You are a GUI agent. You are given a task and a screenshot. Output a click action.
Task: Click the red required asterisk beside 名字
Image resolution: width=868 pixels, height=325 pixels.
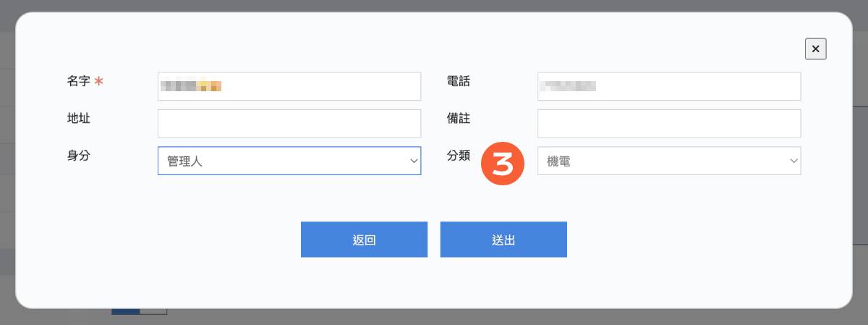(99, 82)
